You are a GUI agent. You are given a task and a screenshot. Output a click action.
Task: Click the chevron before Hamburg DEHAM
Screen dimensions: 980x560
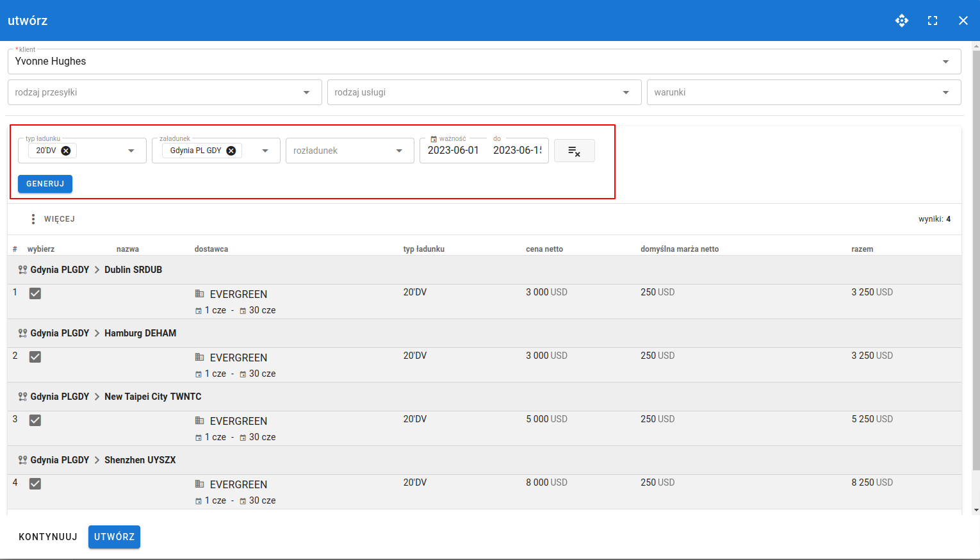(x=97, y=333)
